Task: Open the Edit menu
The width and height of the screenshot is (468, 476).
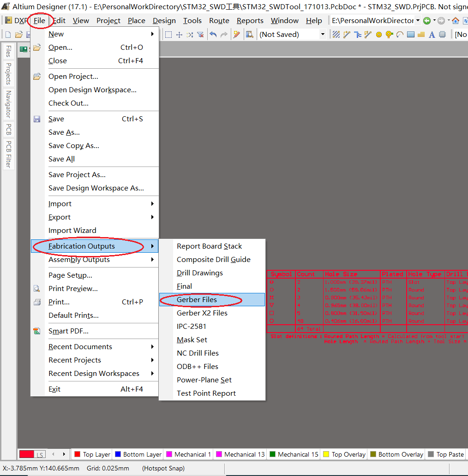Action: pyautogui.click(x=59, y=21)
